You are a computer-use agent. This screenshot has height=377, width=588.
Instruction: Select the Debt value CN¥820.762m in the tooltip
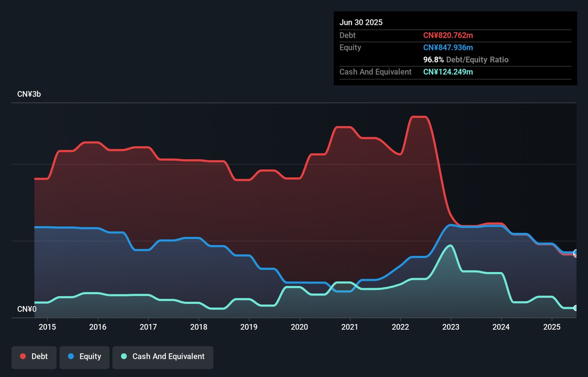pos(448,36)
